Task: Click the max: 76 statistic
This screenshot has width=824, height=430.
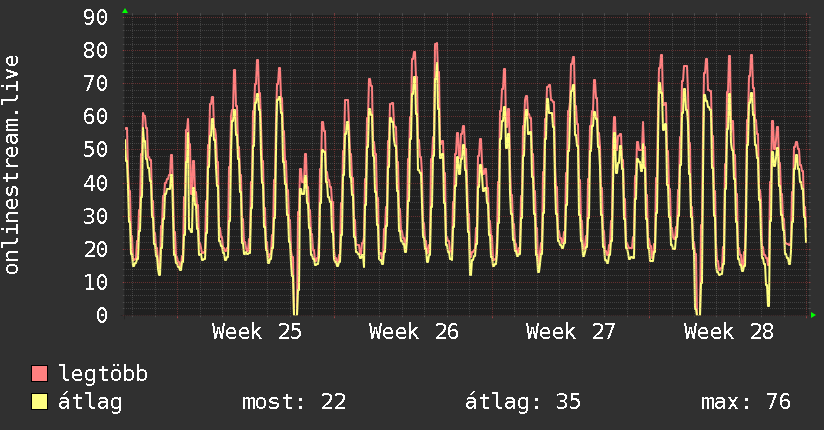Action: coord(746,402)
